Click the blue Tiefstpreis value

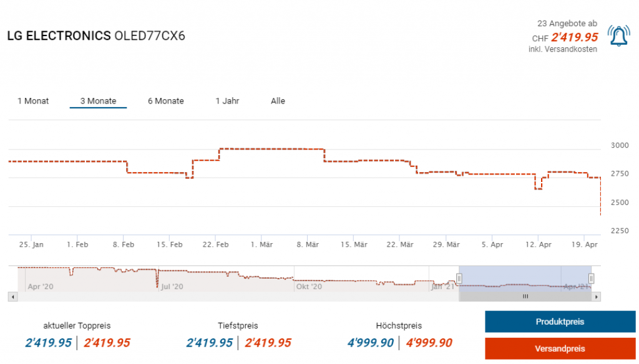coord(210,343)
